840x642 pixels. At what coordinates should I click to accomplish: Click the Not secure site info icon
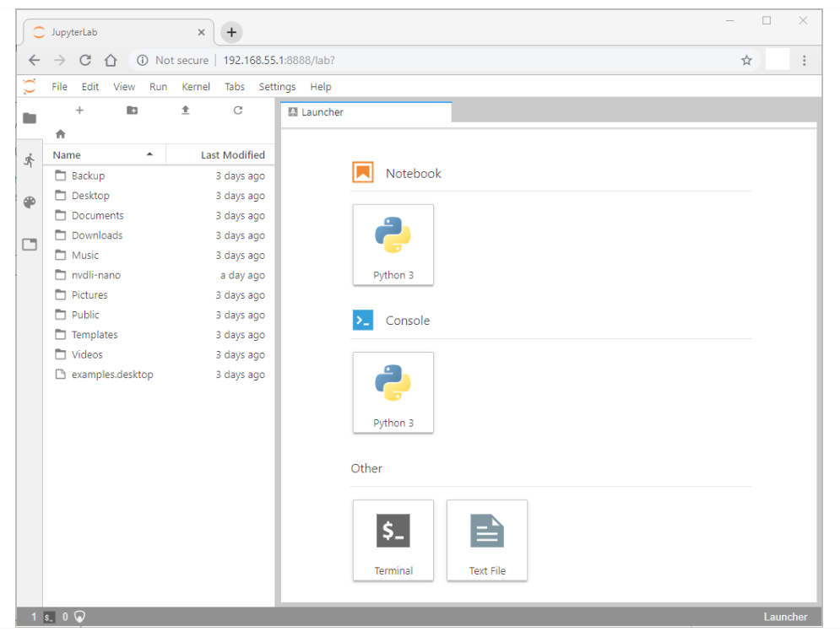[142, 60]
